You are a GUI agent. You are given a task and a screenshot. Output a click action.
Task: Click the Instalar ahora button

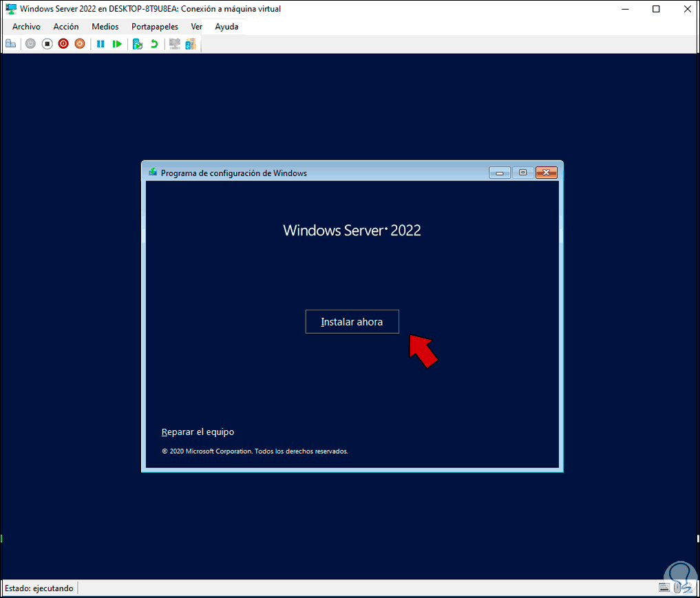352,322
